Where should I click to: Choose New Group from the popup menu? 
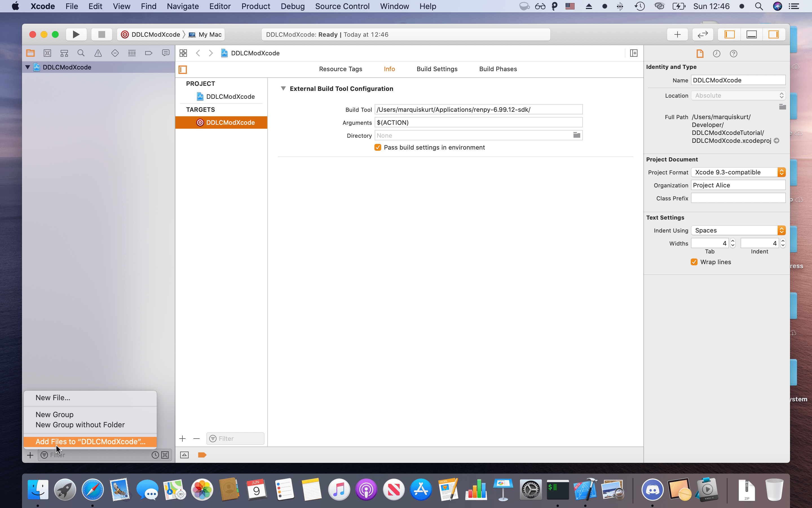point(90,414)
